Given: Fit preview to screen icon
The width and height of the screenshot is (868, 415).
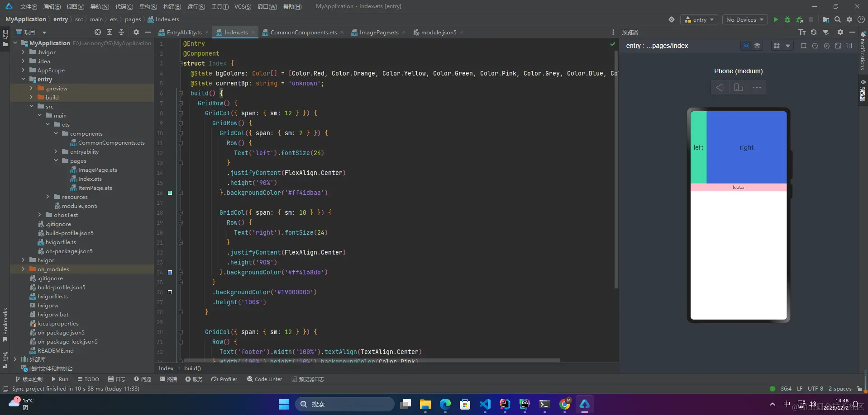Looking at the screenshot, I should coord(838,46).
